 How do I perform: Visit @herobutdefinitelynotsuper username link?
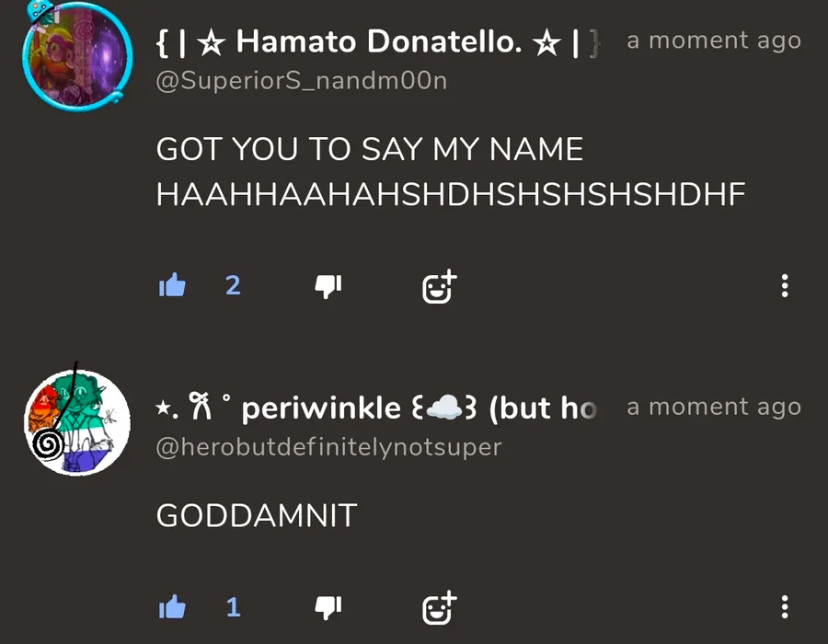pyautogui.click(x=329, y=447)
